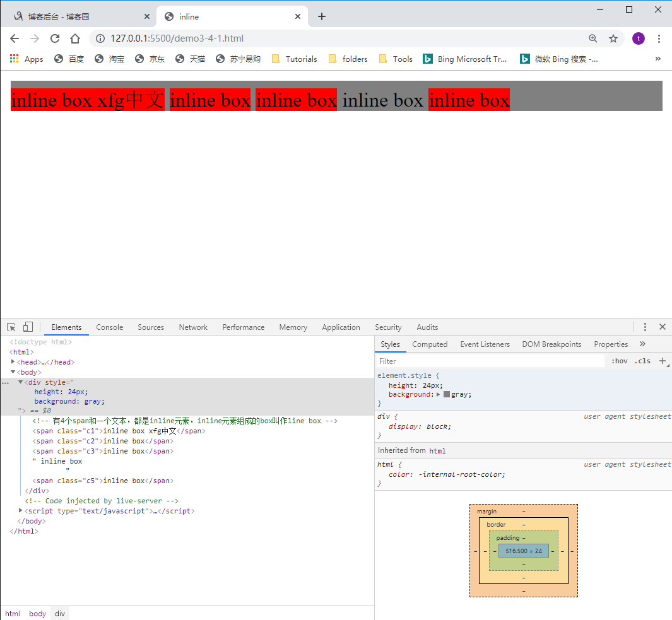Open the folders bookmark folder
The image size is (672, 620).
[348, 59]
